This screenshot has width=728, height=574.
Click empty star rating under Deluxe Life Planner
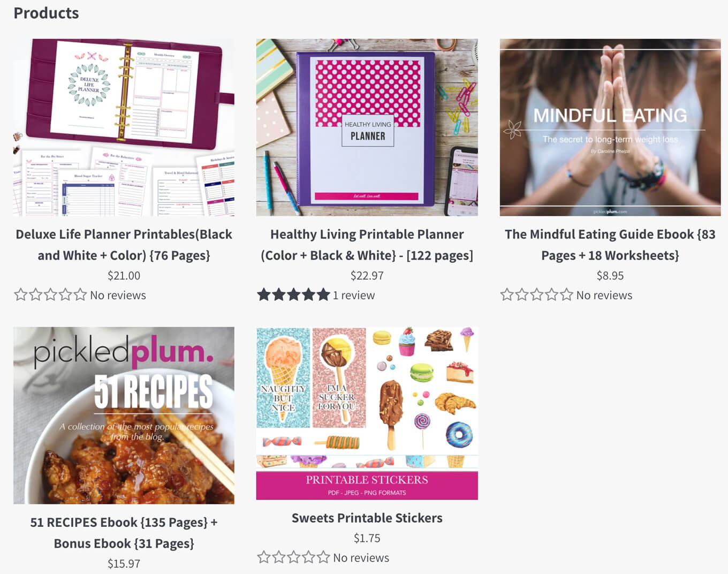point(50,294)
